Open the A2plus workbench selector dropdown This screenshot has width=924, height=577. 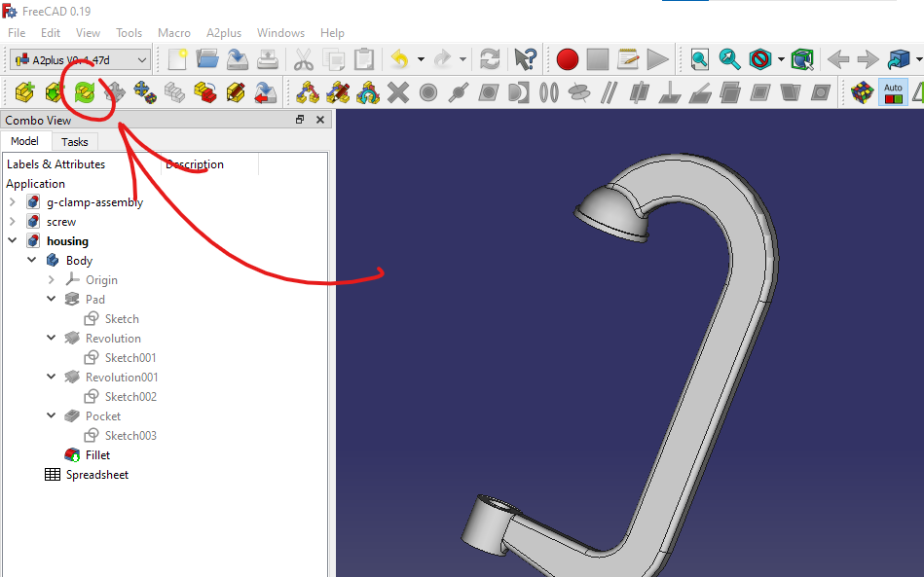(x=80, y=60)
